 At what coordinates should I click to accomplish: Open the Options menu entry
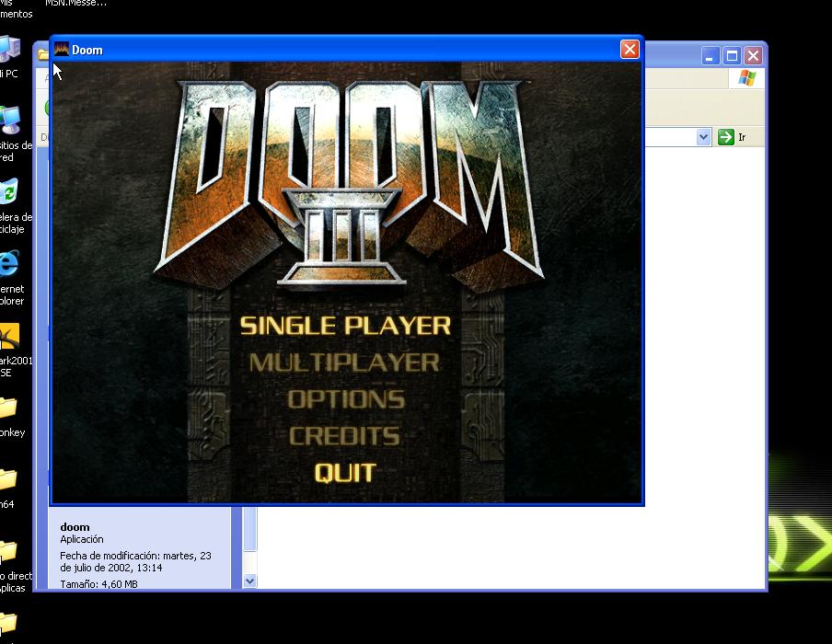[x=346, y=399]
